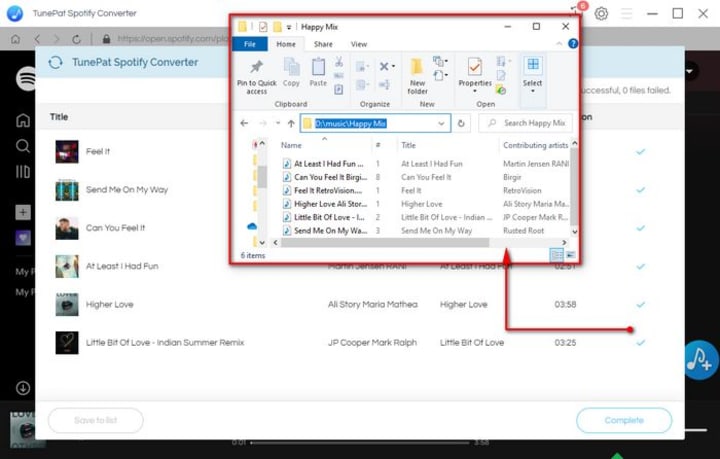Image resolution: width=720 pixels, height=459 pixels.
Task: Open address bar history dropdown
Action: click(441, 123)
